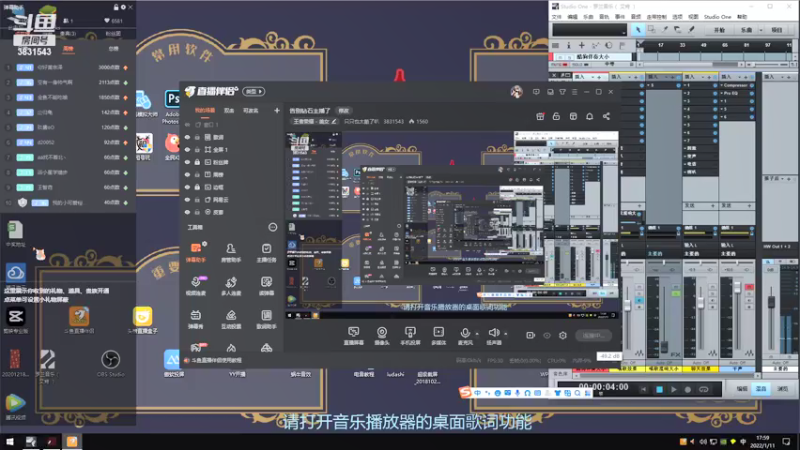The image size is (800, 450).
Task: Open 互动投票 tool in toolbox
Action: pyautogui.click(x=231, y=319)
